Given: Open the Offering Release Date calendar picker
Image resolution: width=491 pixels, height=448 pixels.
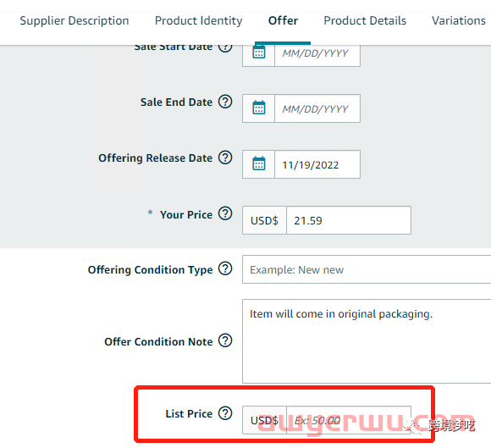Looking at the screenshot, I should coord(259,163).
